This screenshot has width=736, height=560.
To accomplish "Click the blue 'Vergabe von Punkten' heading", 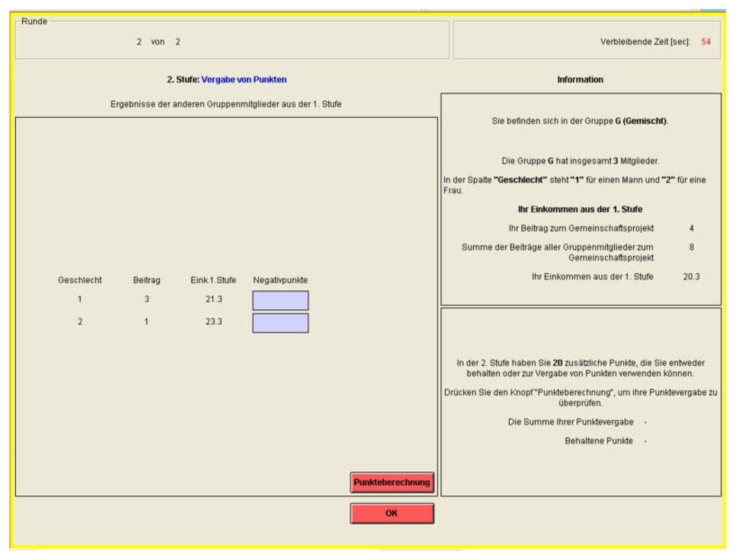I will (x=244, y=80).
